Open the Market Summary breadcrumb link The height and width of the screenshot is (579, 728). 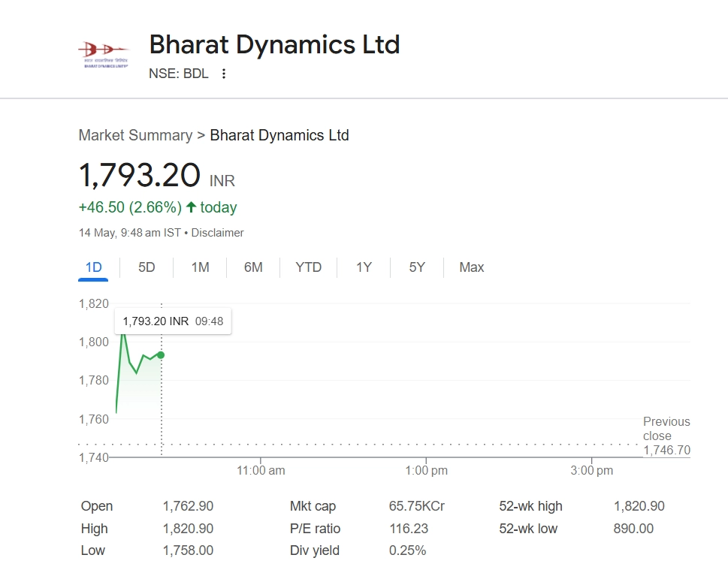(135, 136)
